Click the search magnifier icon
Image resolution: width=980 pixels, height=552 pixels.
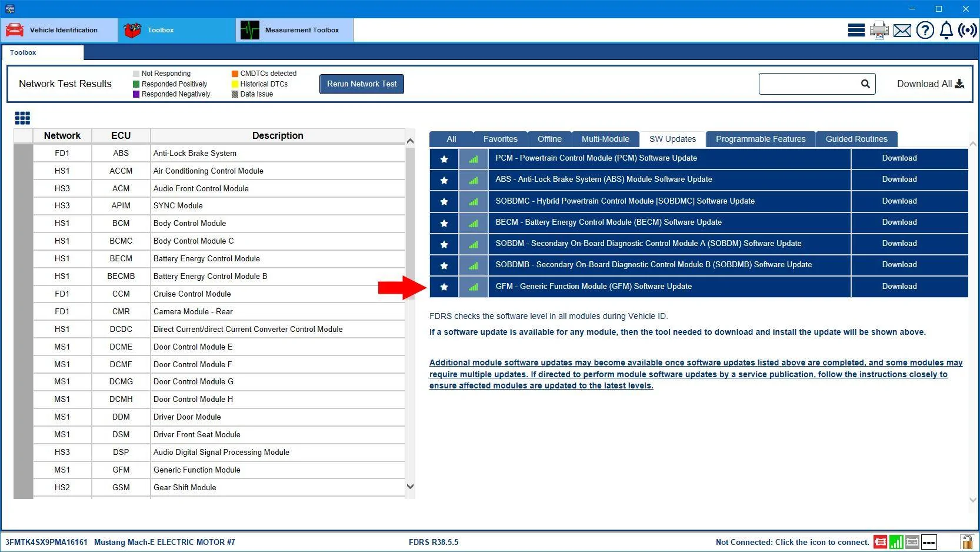[x=865, y=84]
